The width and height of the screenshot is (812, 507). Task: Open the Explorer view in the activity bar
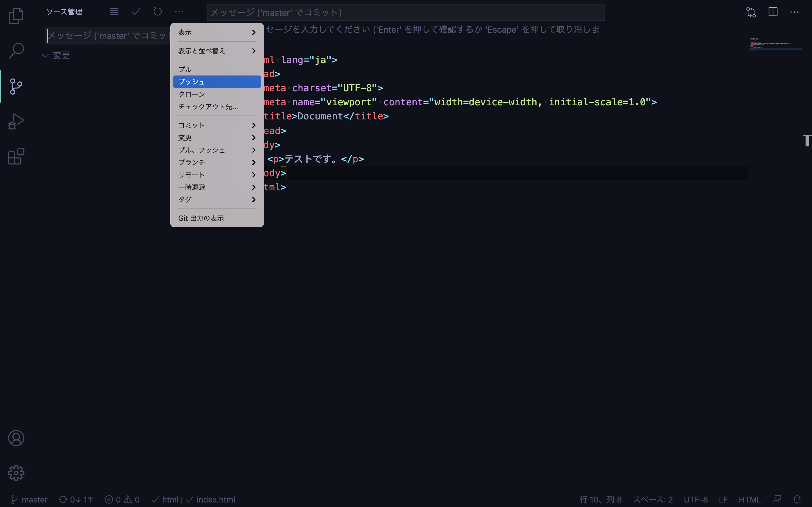(x=16, y=16)
